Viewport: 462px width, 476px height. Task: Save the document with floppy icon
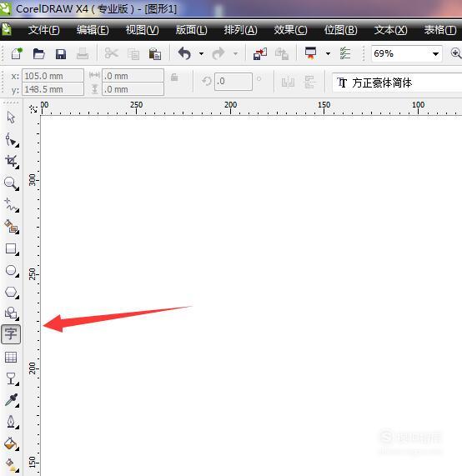pos(61,54)
